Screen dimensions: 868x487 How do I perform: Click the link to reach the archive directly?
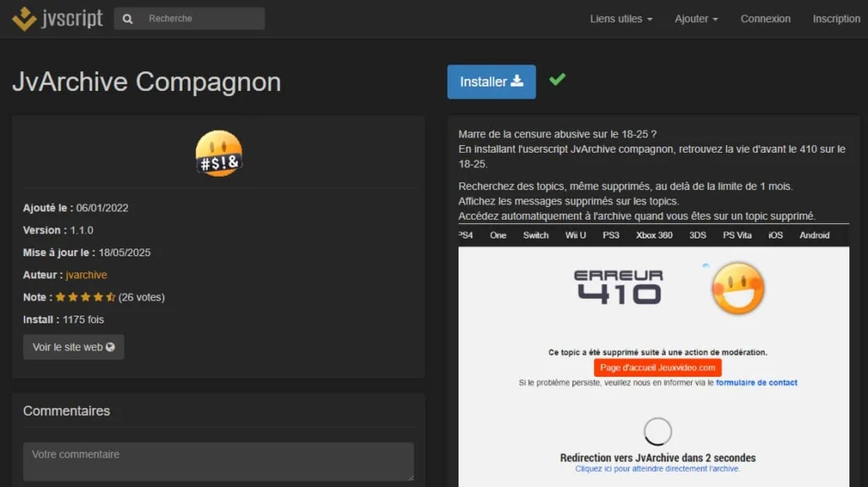point(658,468)
